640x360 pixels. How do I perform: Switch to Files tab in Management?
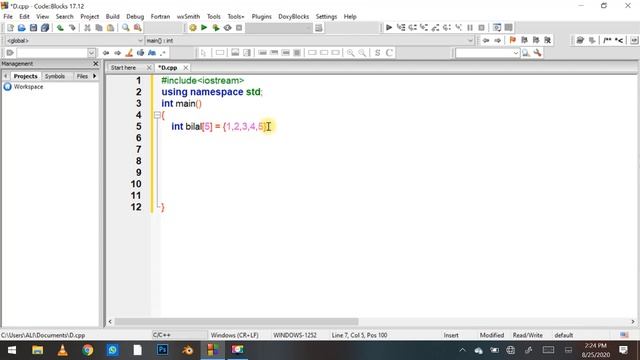(82, 76)
